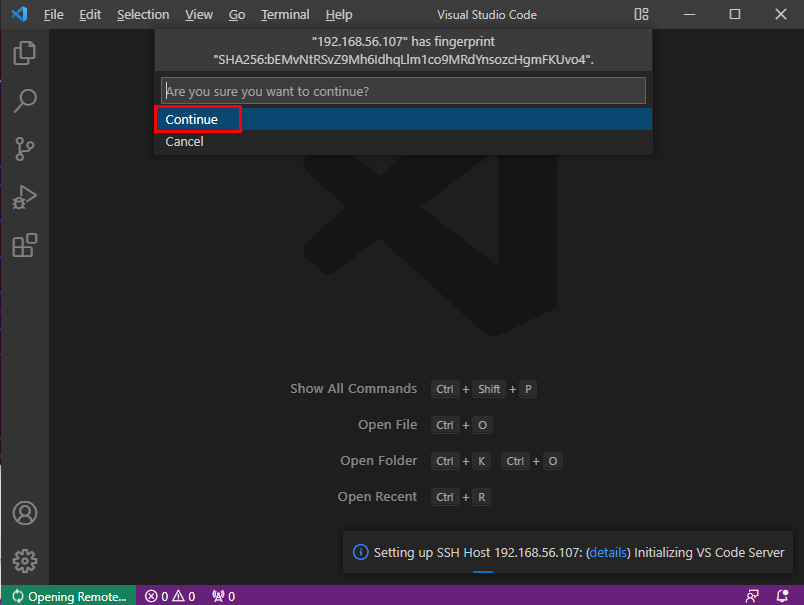Open the View menu
804x605 pixels.
[199, 15]
